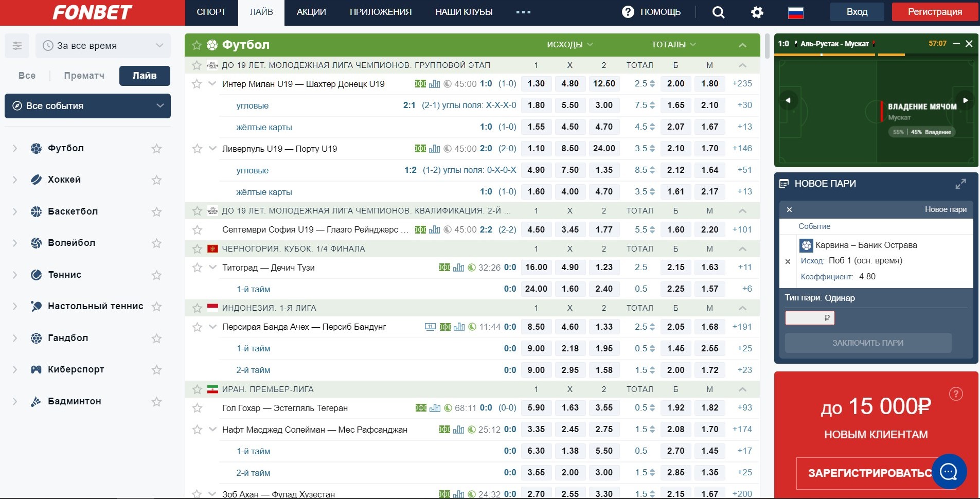This screenshot has width=980, height=499.
Task: Remove Карвина – Баник Острава from coupon
Action: pyautogui.click(x=788, y=261)
